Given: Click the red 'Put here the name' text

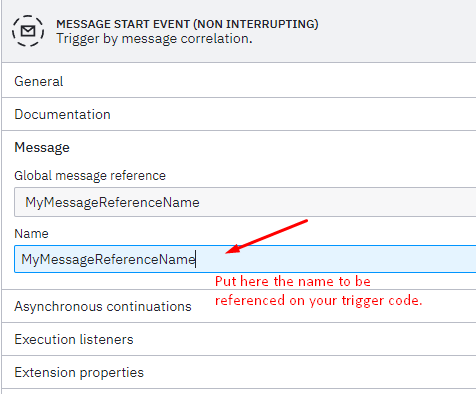Looking at the screenshot, I should click(x=293, y=281).
